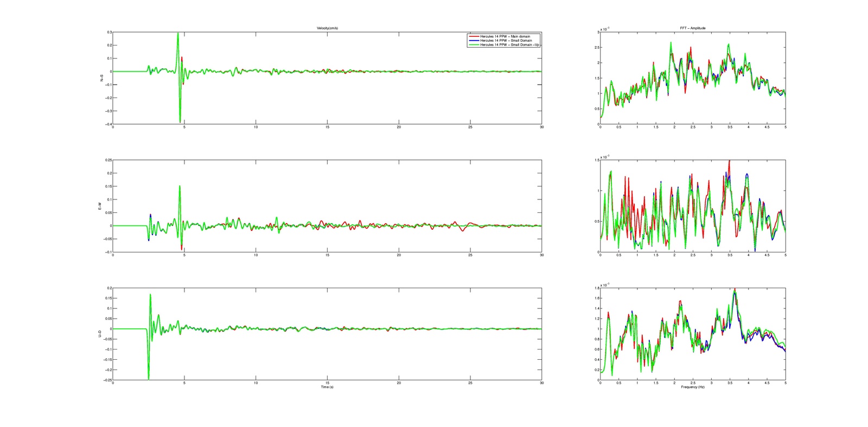Click the 'Frequency (Hz)' x-axis label
This screenshot has height=427, width=868.
[693, 387]
